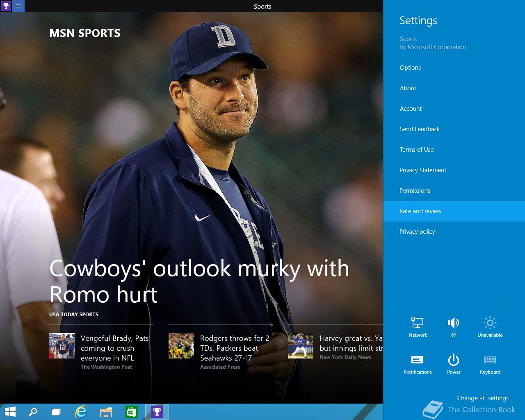The image size is (525, 420).
Task: Open Permissions entry
Action: click(x=454, y=191)
